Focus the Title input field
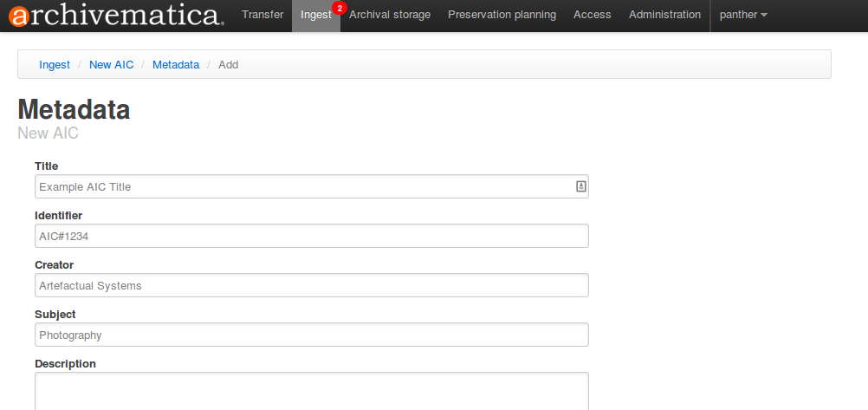This screenshot has width=868, height=410. click(x=303, y=186)
